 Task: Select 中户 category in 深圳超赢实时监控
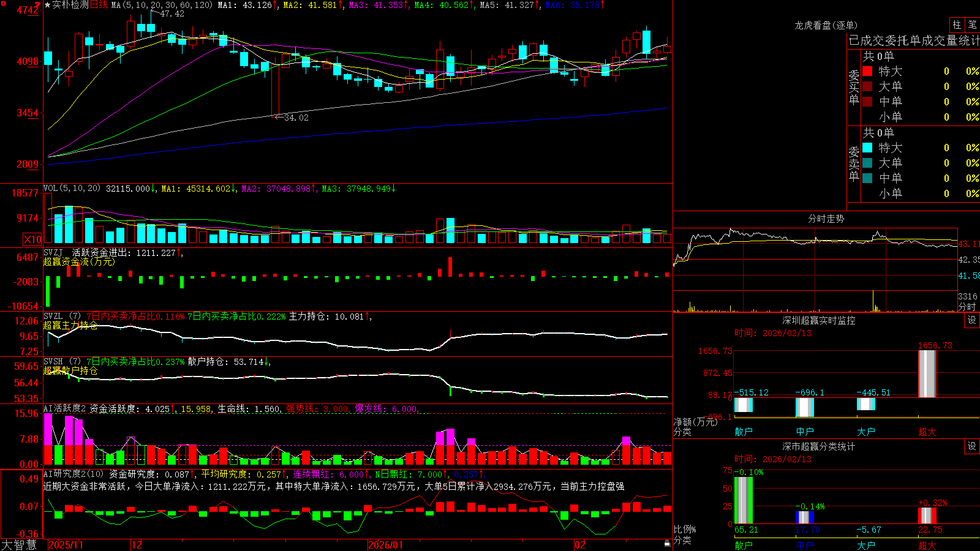805,432
